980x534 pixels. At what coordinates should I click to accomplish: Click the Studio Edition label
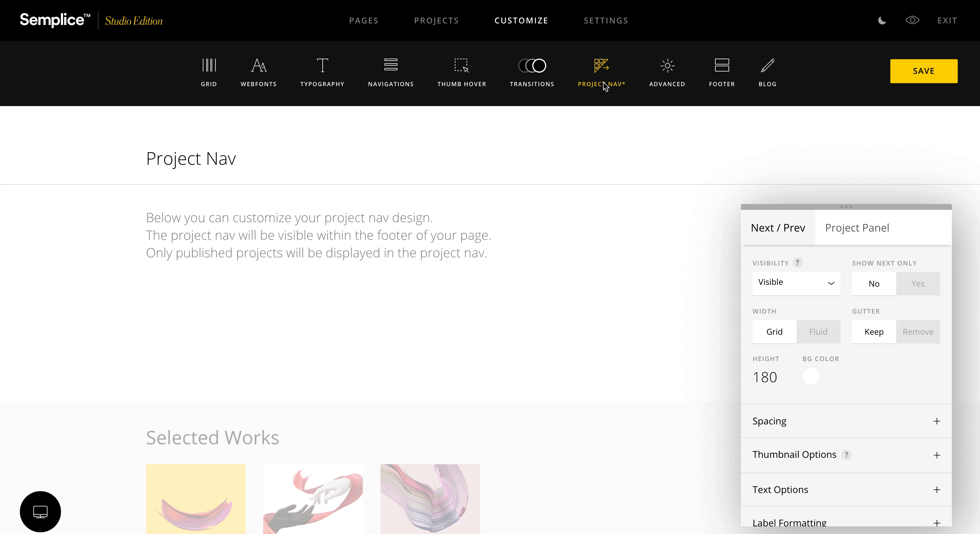(x=134, y=21)
